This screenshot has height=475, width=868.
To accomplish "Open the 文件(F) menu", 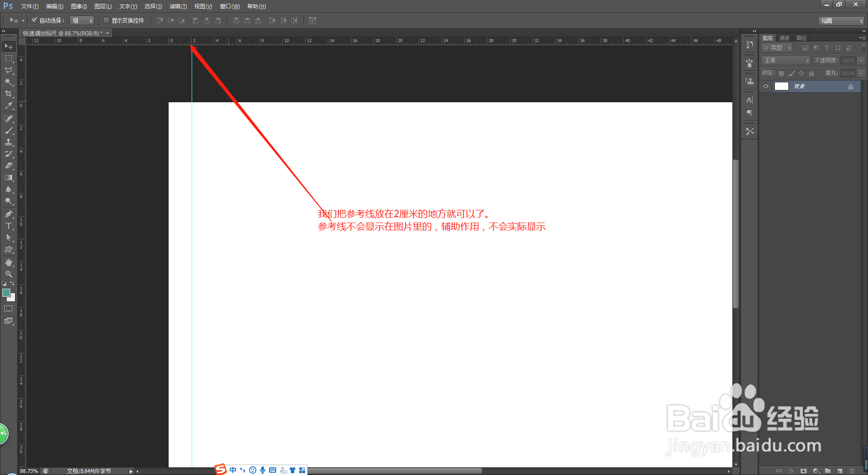I will (x=30, y=6).
